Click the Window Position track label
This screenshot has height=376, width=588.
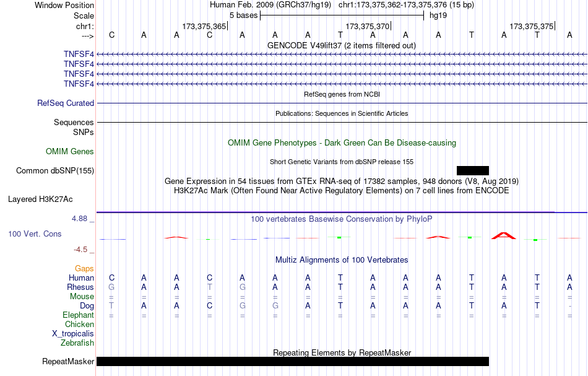[x=64, y=5]
